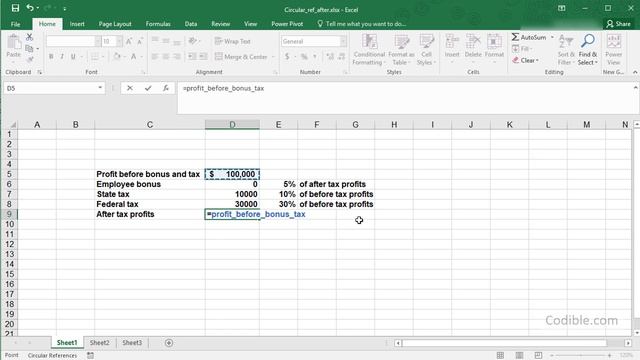This screenshot has width=640, height=360.
Task: Click the 5% cell in column E
Action: tap(278, 184)
